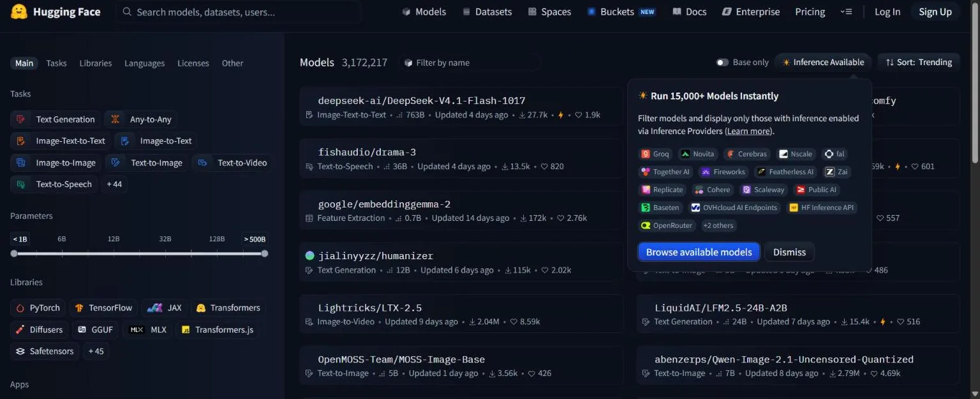The image size is (980, 399).
Task: Filter by Transformers.js library
Action: point(218,329)
